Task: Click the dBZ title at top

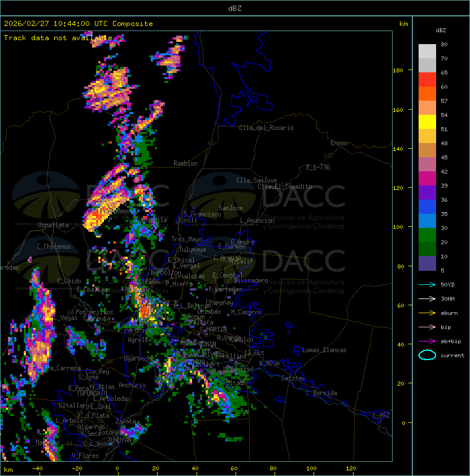Action: tap(235, 8)
